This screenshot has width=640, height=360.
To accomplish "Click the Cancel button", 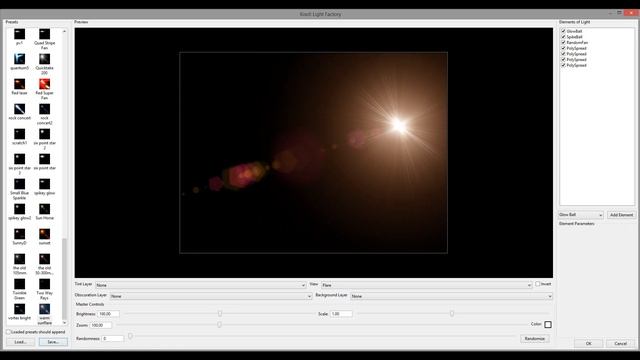I will (620, 343).
